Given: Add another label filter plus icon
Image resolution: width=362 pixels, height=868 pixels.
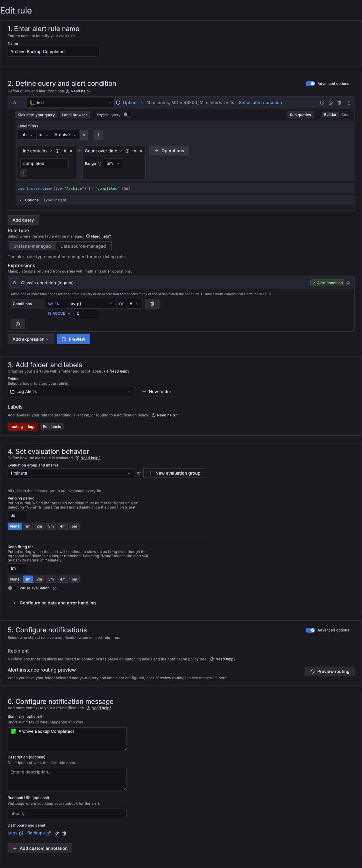Looking at the screenshot, I should [98, 135].
